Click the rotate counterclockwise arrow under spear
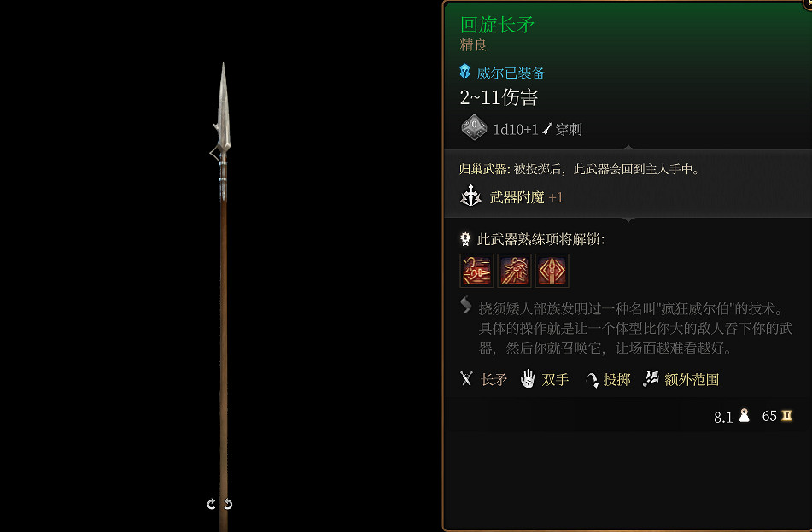 (x=211, y=504)
